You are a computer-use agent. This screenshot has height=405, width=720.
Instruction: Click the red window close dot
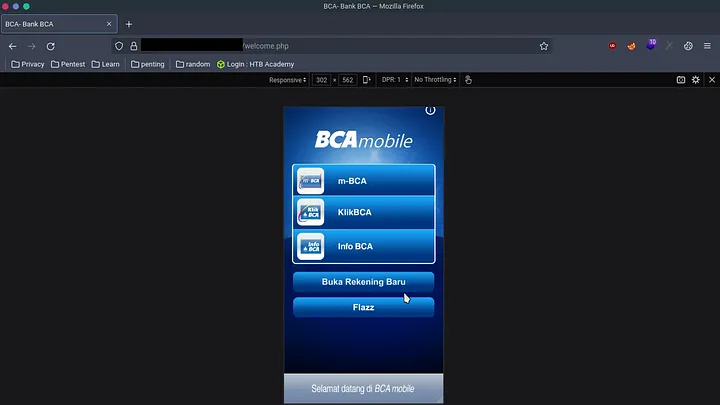click(6, 6)
